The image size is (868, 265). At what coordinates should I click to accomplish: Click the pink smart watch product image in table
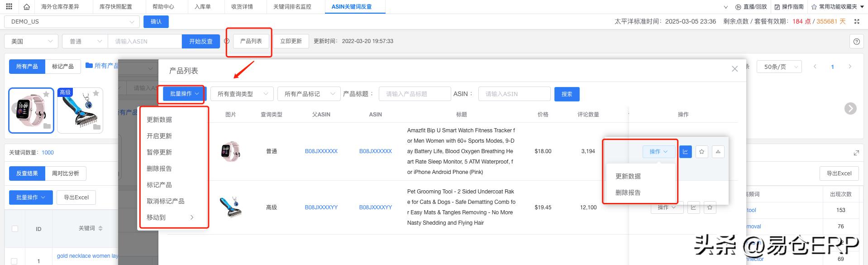point(230,152)
